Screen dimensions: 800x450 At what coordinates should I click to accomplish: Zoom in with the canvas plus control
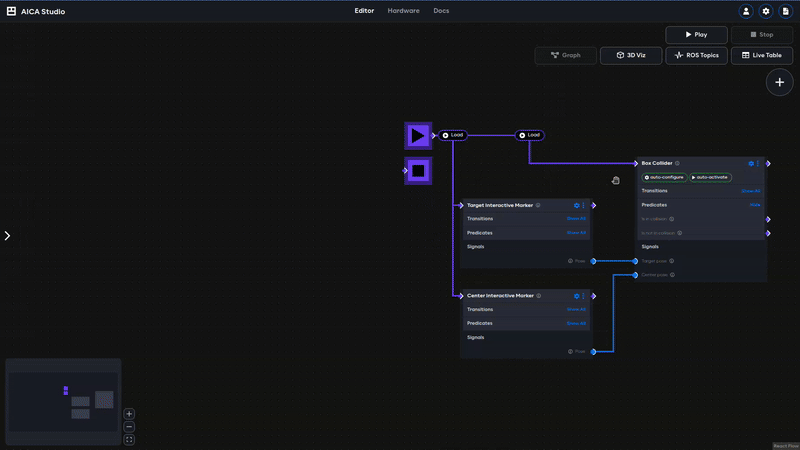click(x=129, y=414)
